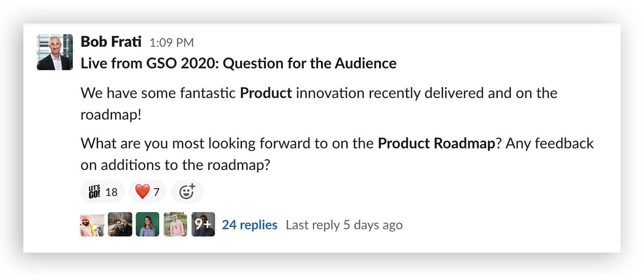This screenshot has height=276, width=644.
Task: Click the word fantastic in the message
Action: [208, 93]
